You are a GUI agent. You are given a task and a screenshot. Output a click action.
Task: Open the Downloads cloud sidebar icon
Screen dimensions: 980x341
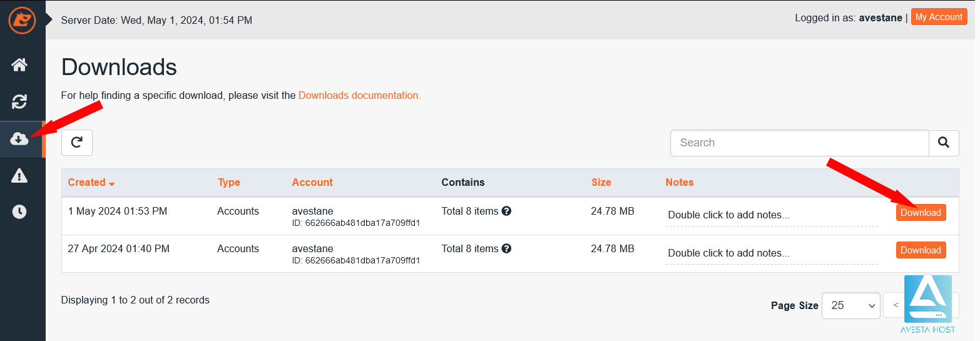click(19, 139)
